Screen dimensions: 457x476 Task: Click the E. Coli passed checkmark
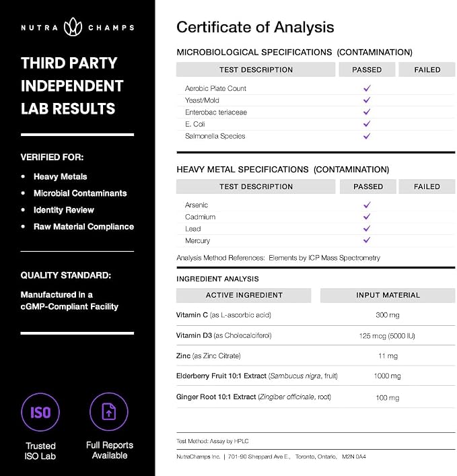point(367,124)
